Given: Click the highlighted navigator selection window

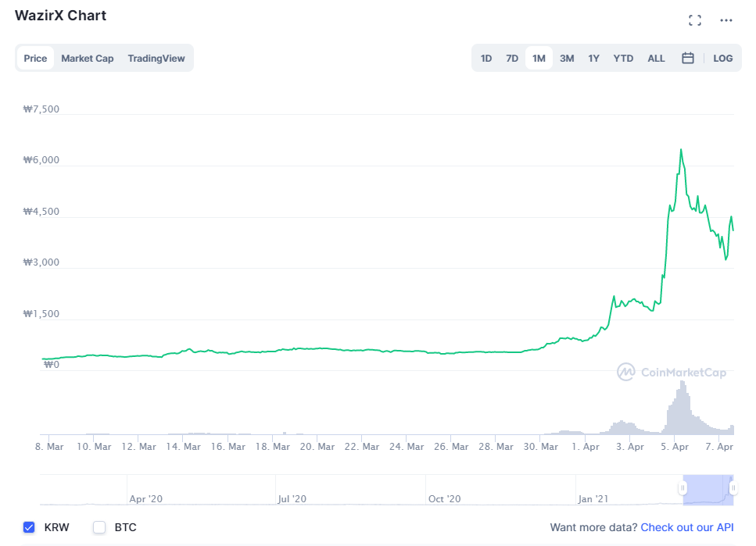Looking at the screenshot, I should tap(708, 490).
